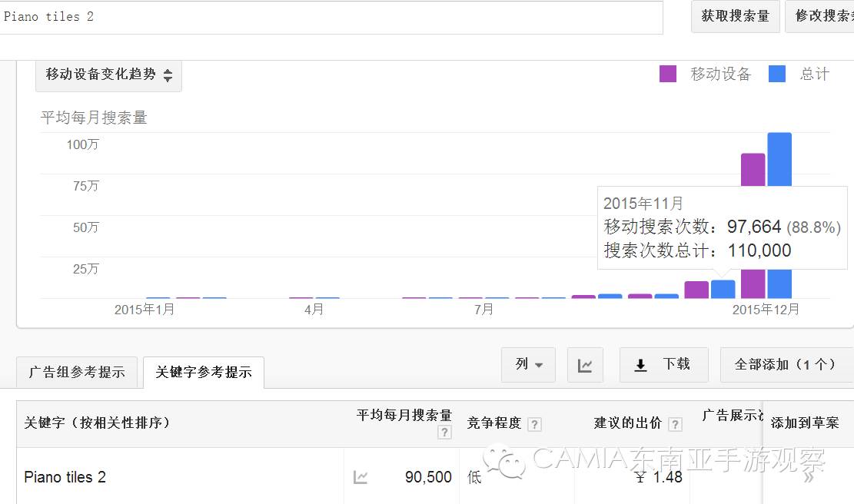Click the 总计 legend label
Viewport: 854px width, 504px height.
(814, 74)
